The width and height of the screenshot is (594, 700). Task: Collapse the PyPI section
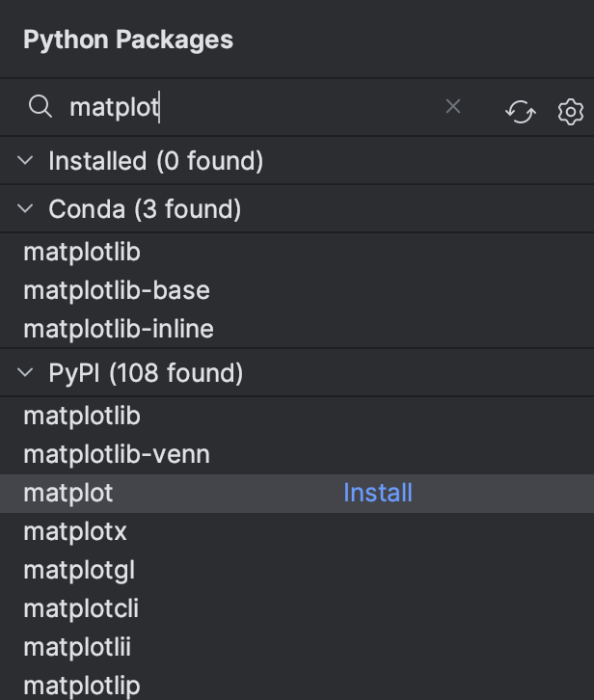26,373
